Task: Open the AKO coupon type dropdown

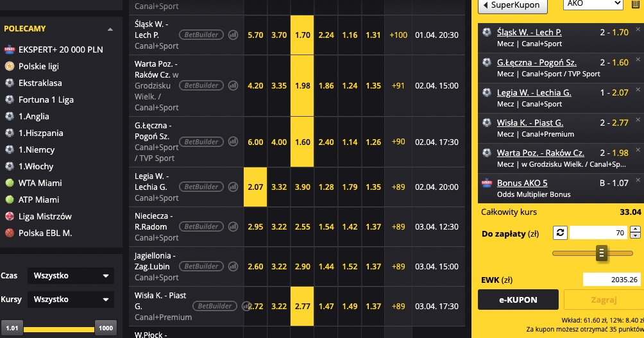Action: tap(593, 4)
